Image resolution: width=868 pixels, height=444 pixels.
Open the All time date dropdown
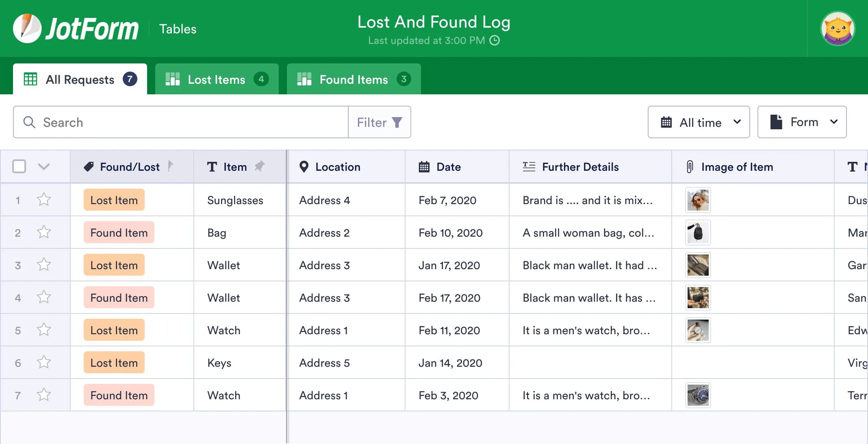click(x=699, y=122)
